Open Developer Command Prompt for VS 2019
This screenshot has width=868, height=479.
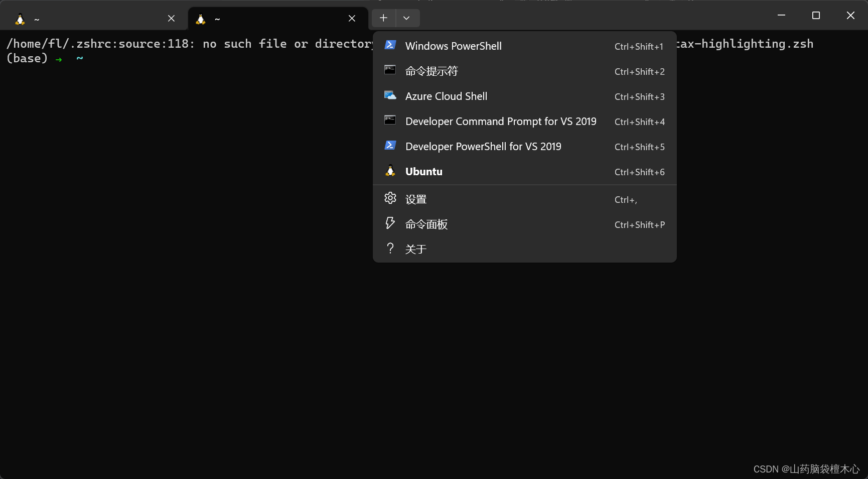525,122
